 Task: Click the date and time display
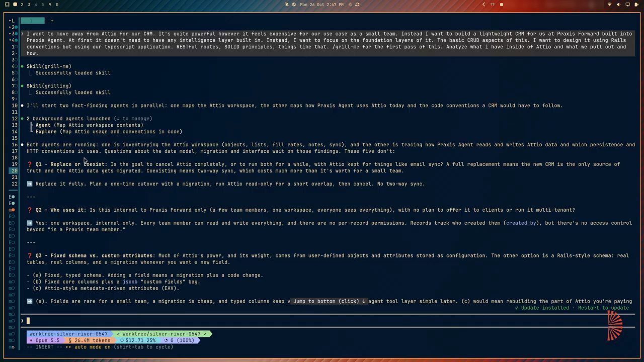[x=321, y=5]
